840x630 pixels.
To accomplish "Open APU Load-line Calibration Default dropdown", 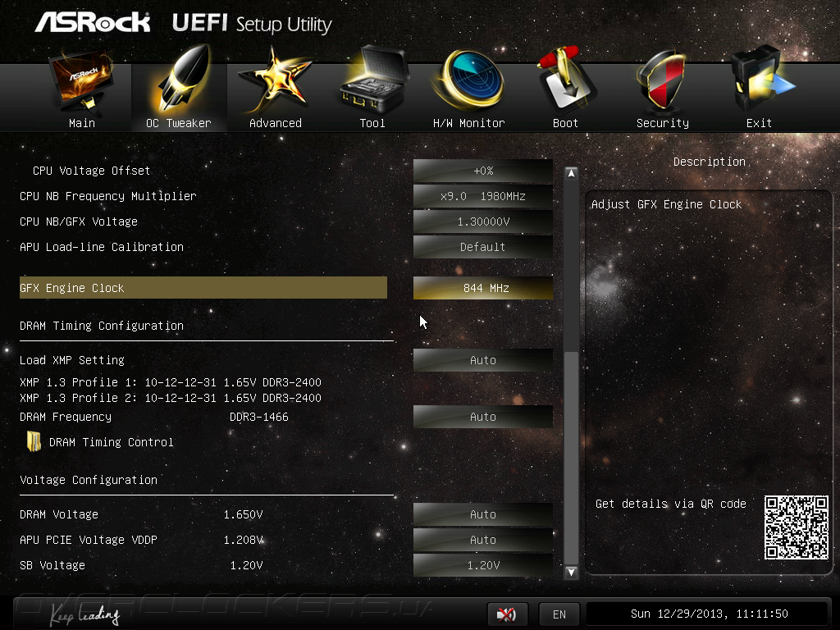I will 482,247.
